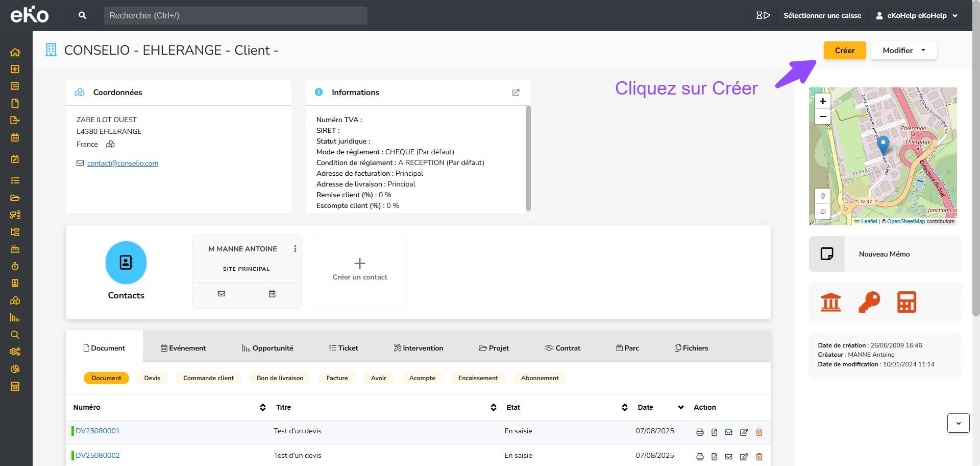Open external link icon in Informations panel
This screenshot has width=980, height=466.
coord(516,92)
